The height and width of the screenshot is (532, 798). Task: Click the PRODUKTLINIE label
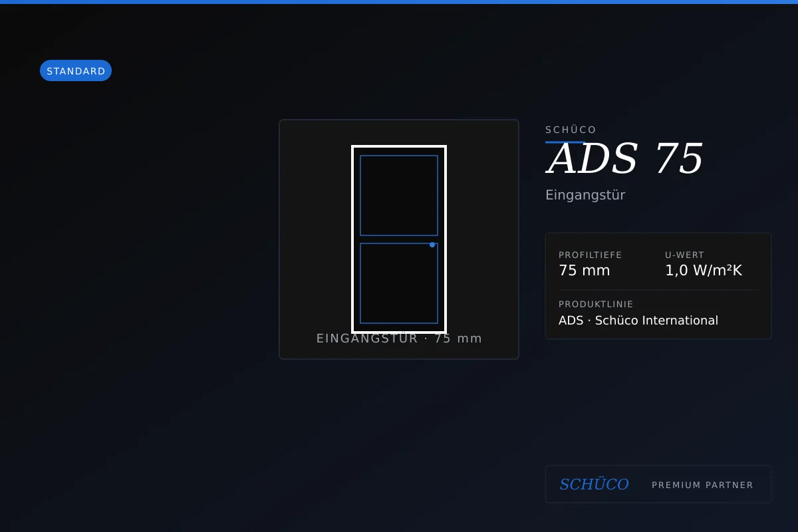(x=596, y=305)
